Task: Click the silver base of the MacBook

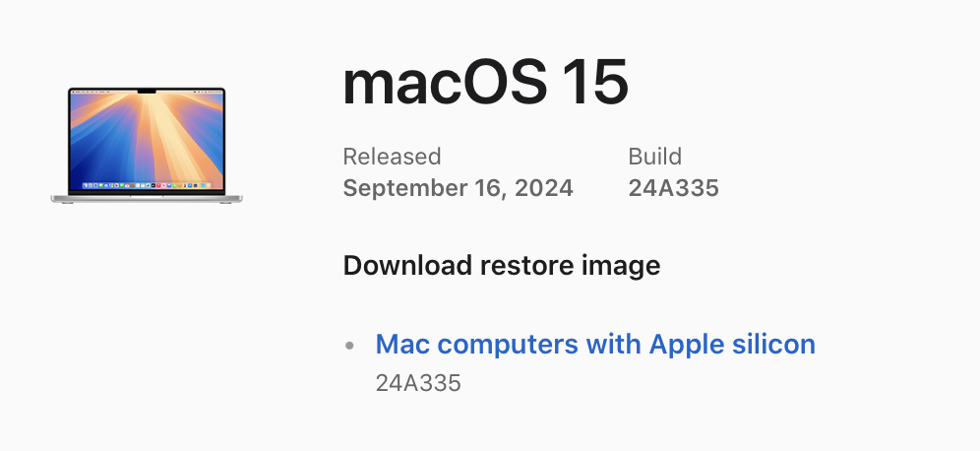Action: (147, 198)
